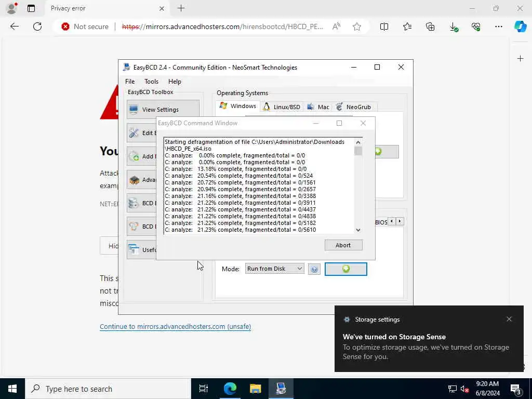The height and width of the screenshot is (399, 532).
Task: Open the Mode dropdown showing Run from Disk
Action: [274, 269]
